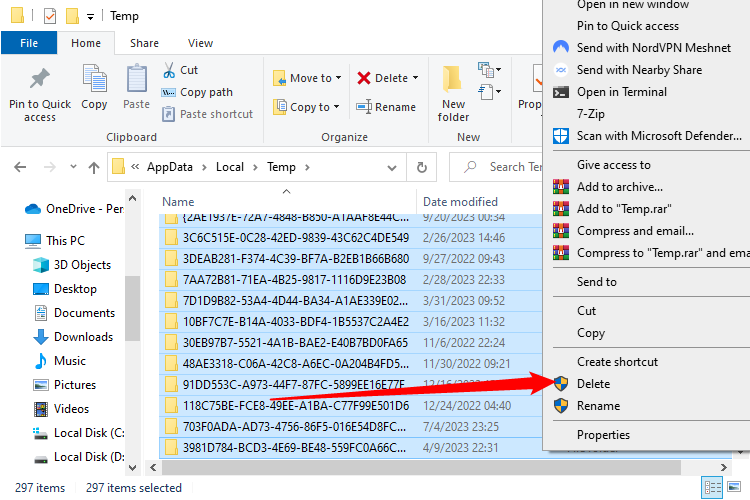Viewport: 750px width, 500px height.
Task: Expand the This PC tree node
Action: point(14,241)
